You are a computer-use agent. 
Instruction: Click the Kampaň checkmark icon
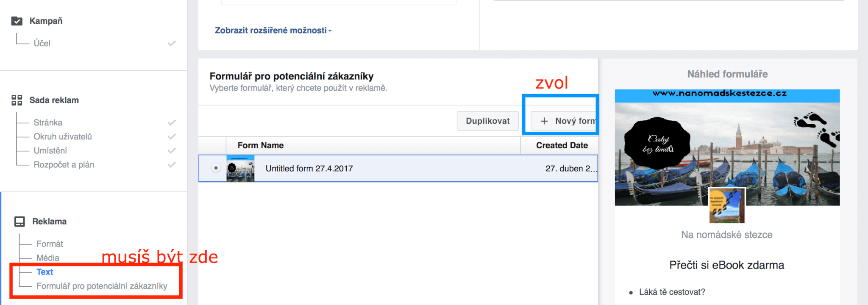(17, 21)
